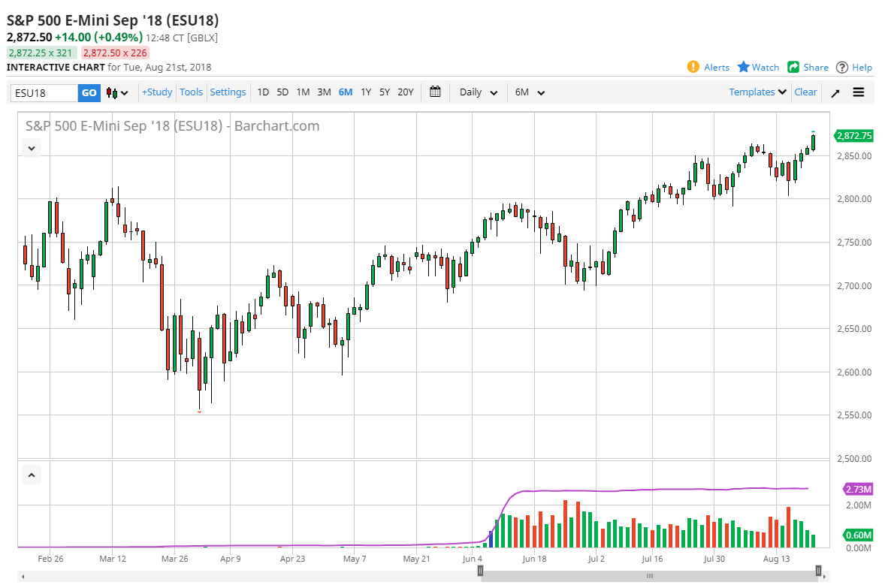This screenshot has height=588, width=885.
Task: Click the right handle of the range slider
Action: coord(819,570)
